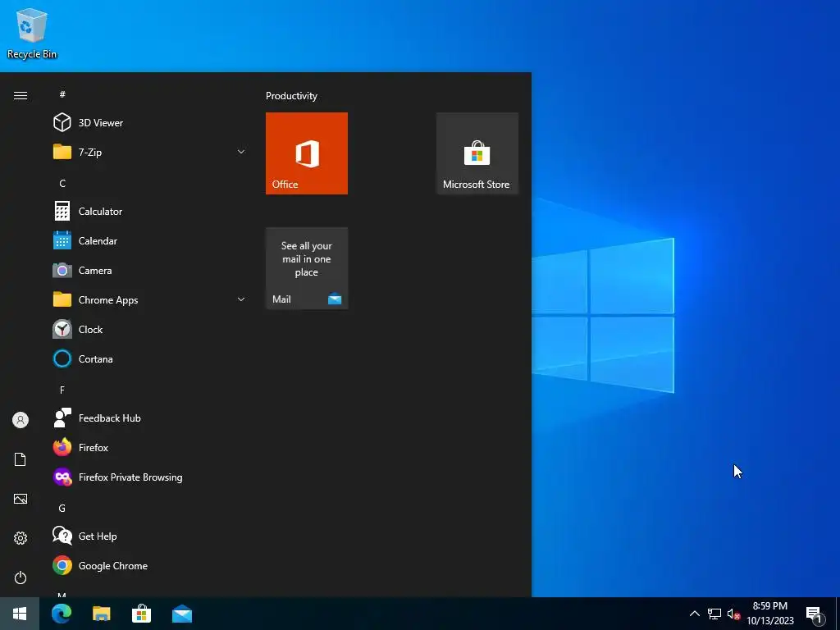Expand the 7-Zip folder chevron
Screen dimensions: 840x630
[x=241, y=152]
